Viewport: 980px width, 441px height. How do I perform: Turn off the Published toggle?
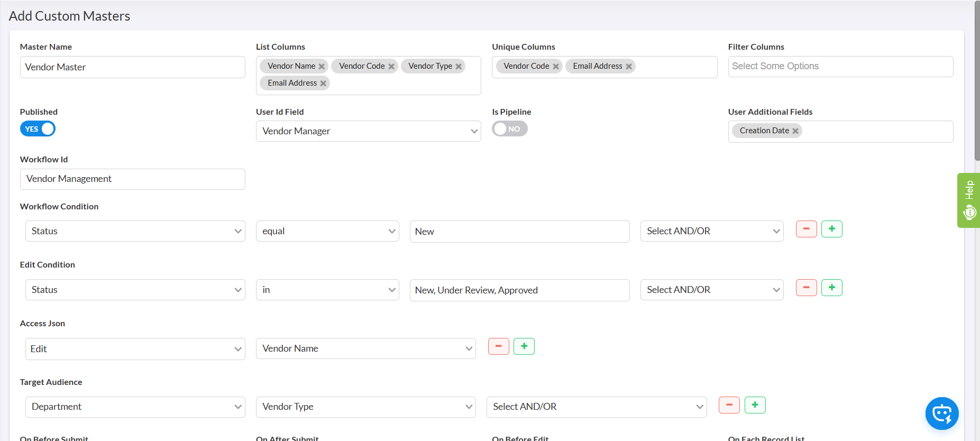38,129
